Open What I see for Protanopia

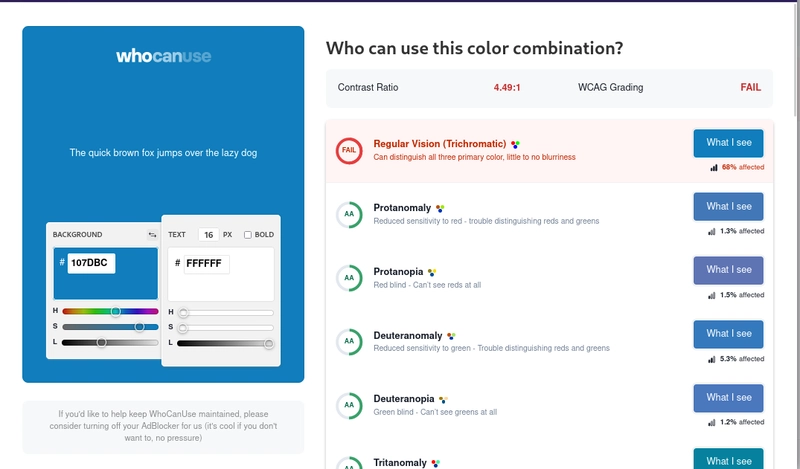coord(729,270)
